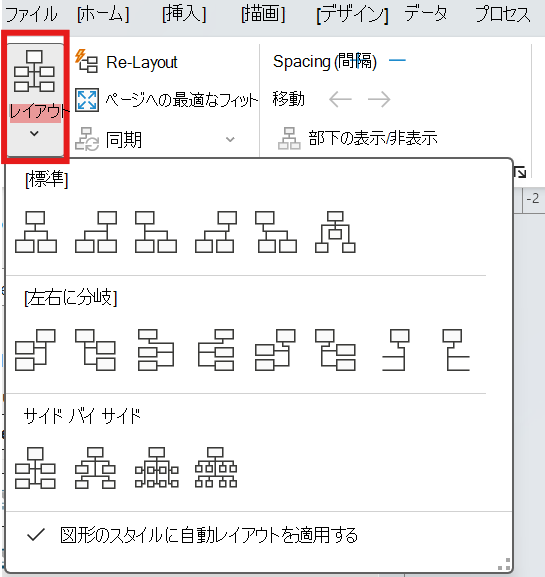The width and height of the screenshot is (545, 577).
Task: Select second [左右に分岐] layout icon
Action: pyautogui.click(x=95, y=350)
